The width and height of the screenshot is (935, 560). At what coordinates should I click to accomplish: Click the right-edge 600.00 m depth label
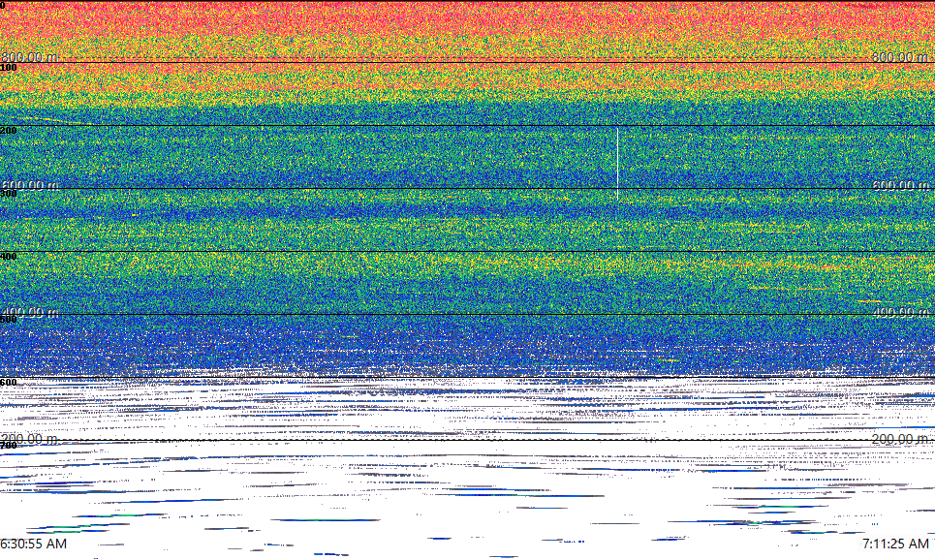(x=900, y=185)
